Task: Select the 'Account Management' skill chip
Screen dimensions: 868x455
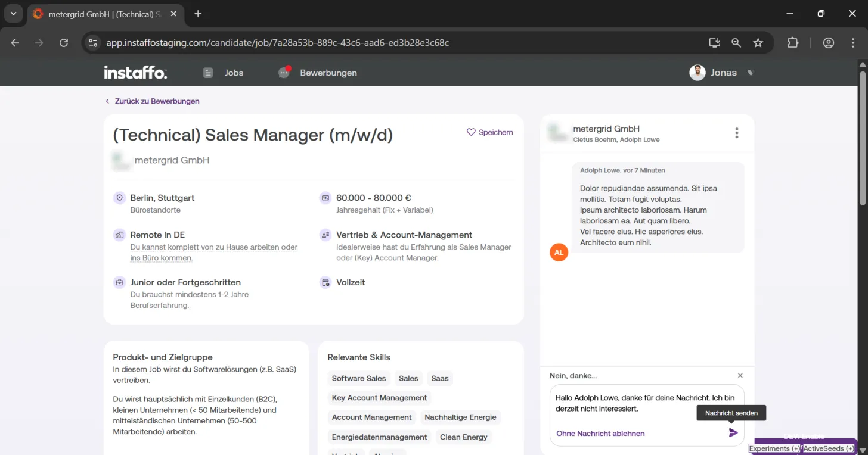Action: tap(371, 417)
